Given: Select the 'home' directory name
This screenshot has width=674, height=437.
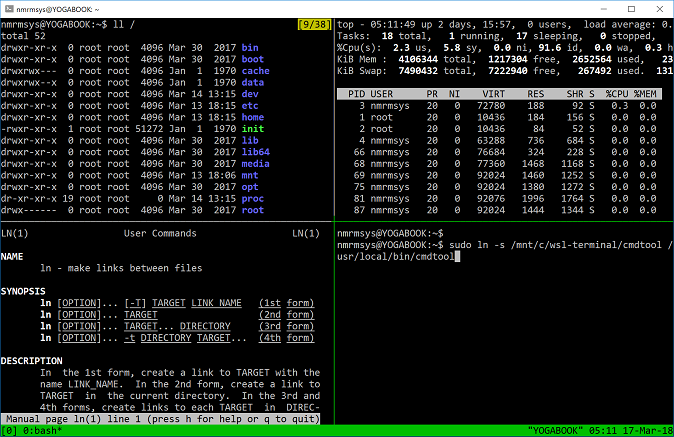Looking at the screenshot, I should 253,117.
